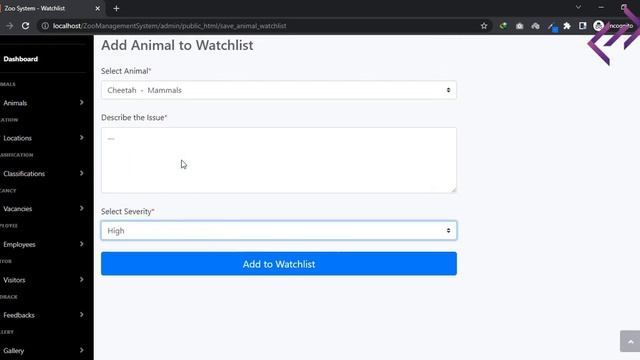The height and width of the screenshot is (360, 640).
Task: Click the Describe the Issue text area
Action: 279,160
